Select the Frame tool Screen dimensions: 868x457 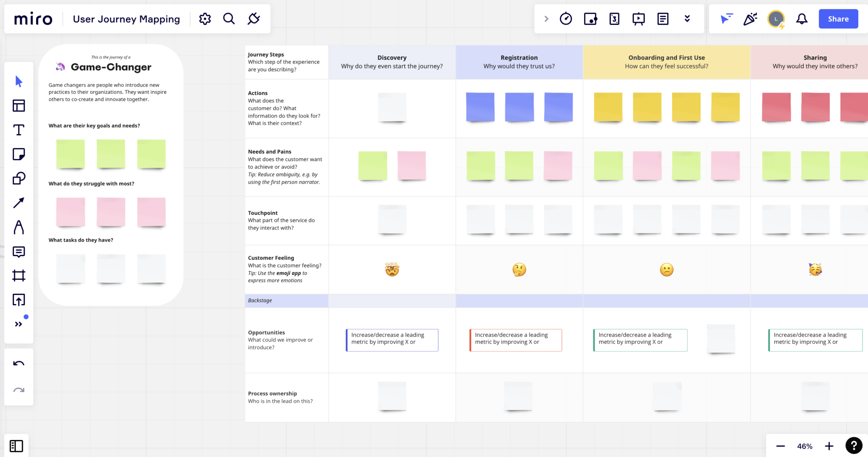pyautogui.click(x=19, y=276)
